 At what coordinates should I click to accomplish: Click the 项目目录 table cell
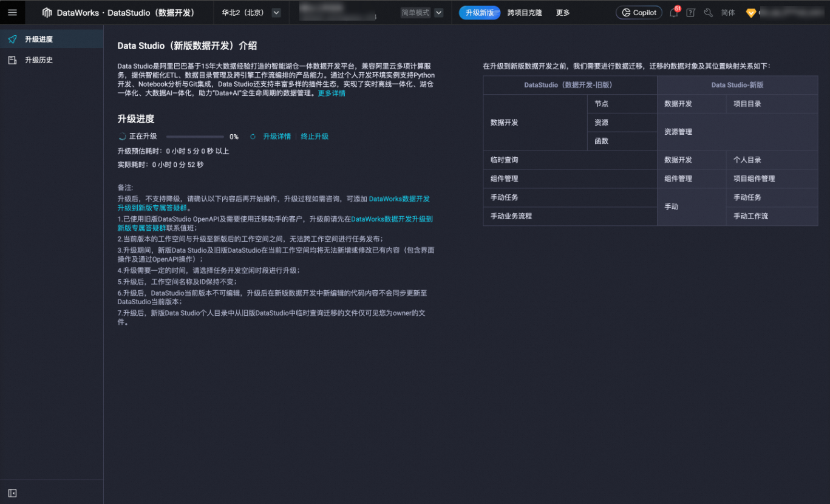(x=772, y=104)
